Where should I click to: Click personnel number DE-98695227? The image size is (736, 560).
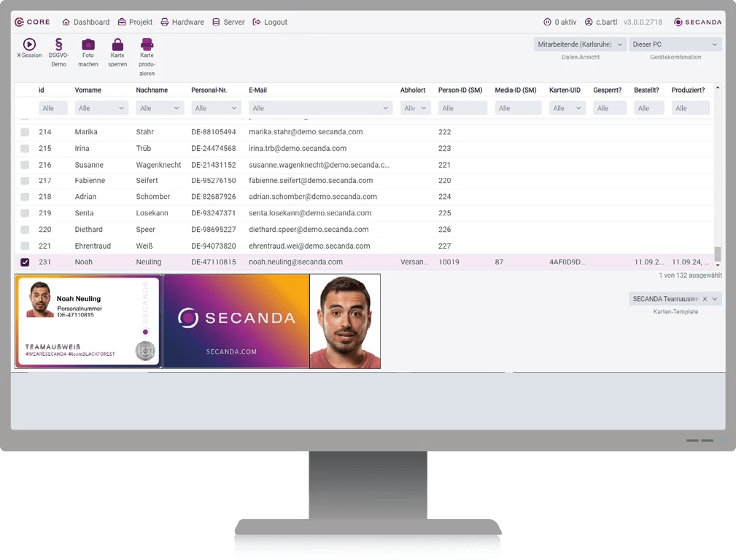tap(214, 230)
